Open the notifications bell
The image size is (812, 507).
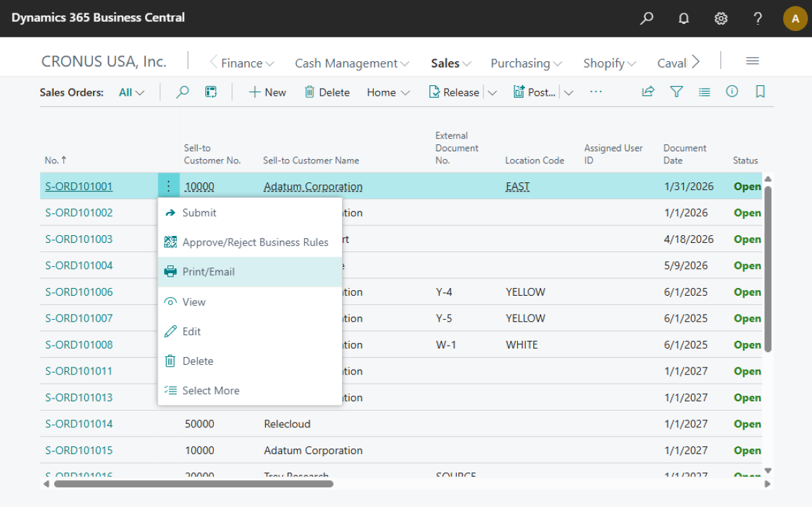(683, 19)
